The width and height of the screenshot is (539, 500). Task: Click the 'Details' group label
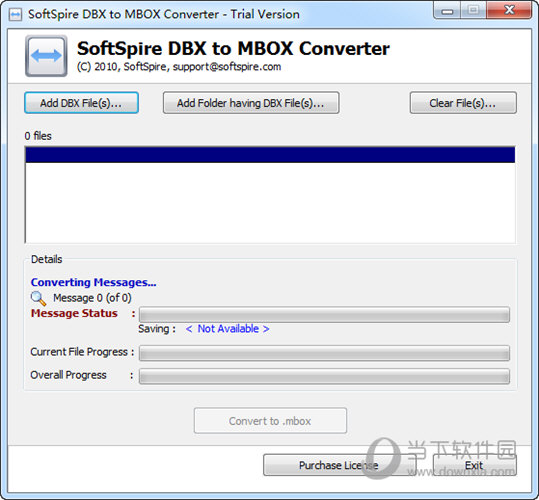[46, 259]
